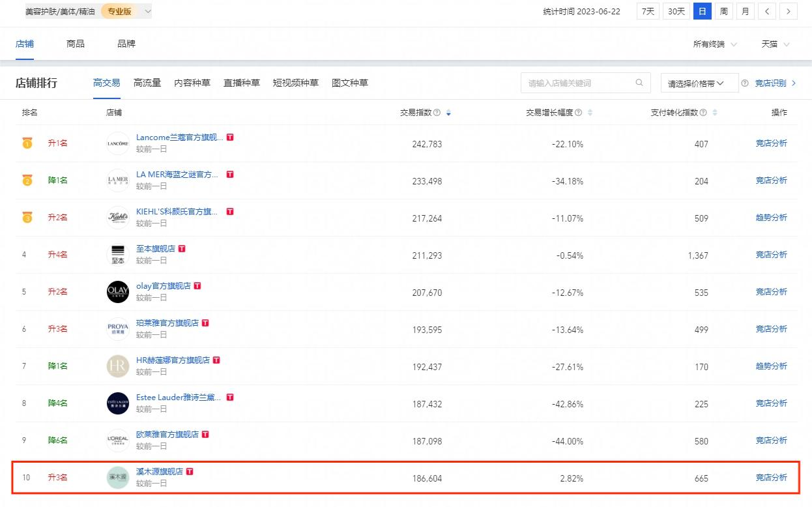The image size is (812, 507).
Task: Switch to 周 weekly statistics view
Action: coord(723,11)
